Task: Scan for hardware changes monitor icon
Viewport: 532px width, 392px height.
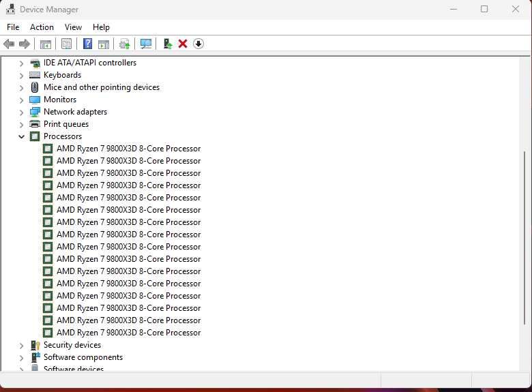Action: pos(146,44)
